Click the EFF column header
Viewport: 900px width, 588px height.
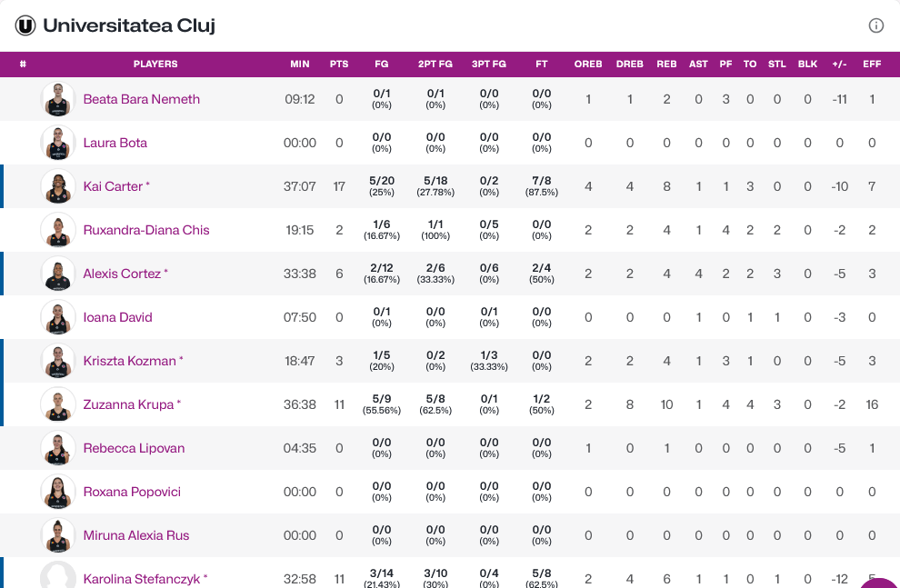872,65
